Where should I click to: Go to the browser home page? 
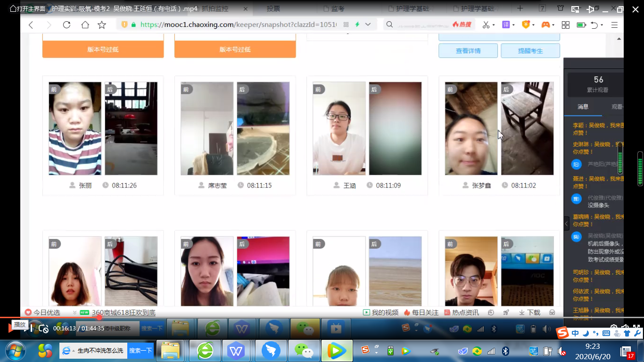84,25
